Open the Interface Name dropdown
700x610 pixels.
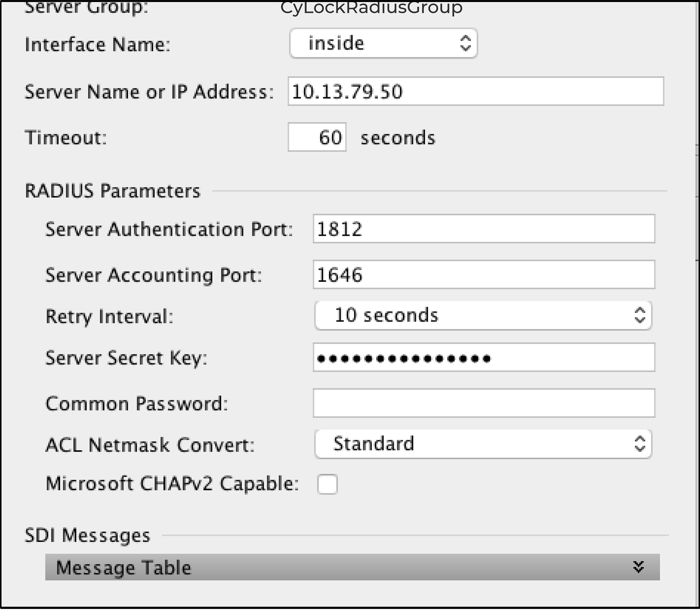pyautogui.click(x=383, y=44)
